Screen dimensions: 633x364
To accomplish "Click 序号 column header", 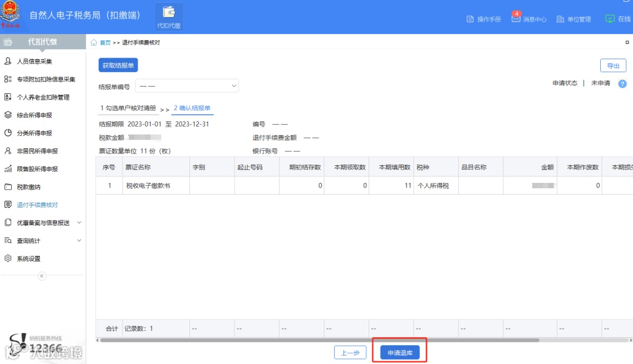I will pos(108,167).
